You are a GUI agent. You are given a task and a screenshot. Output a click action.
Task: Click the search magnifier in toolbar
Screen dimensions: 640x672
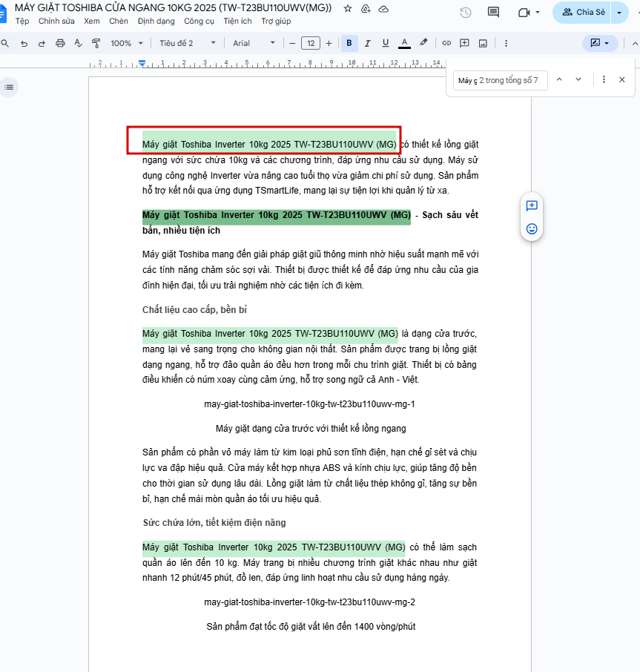click(4, 43)
